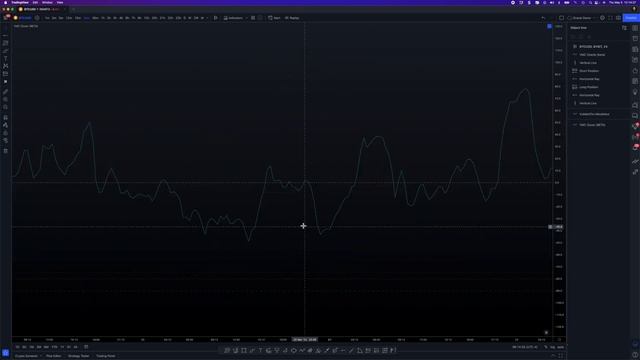
Task: Open the Edit menu
Action: click(35, 2)
